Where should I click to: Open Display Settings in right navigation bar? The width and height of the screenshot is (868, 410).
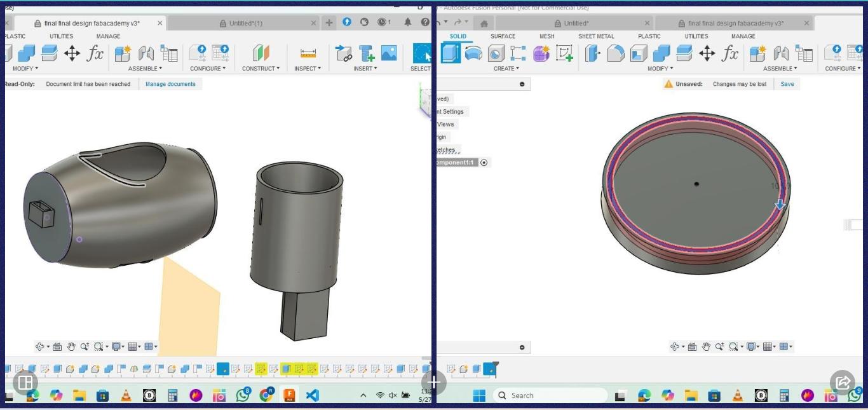754,346
